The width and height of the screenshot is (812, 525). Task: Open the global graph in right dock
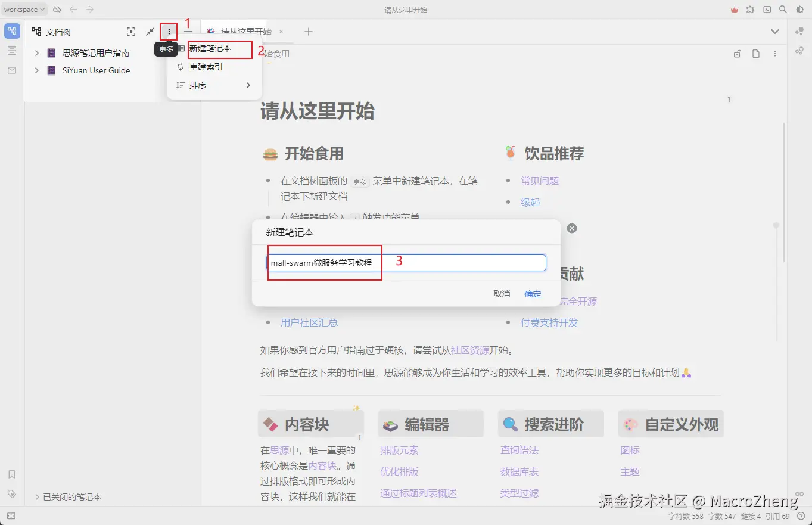[799, 51]
